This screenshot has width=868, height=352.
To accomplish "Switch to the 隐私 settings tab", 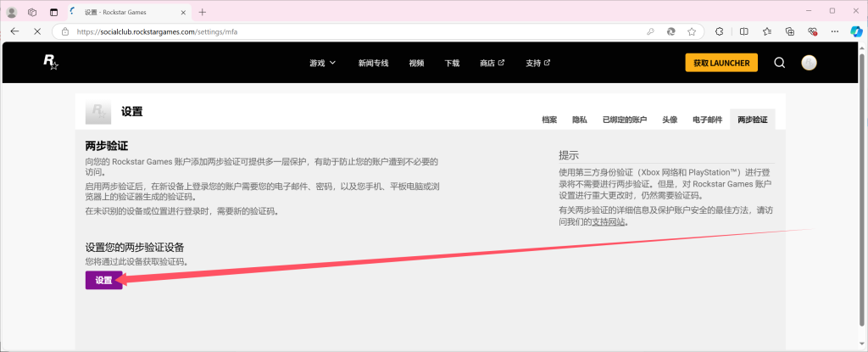I will point(580,120).
